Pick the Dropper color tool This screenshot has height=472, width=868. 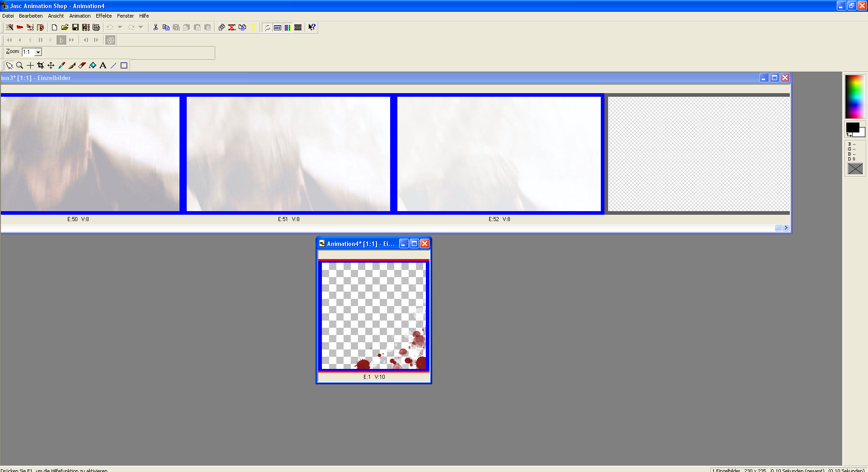(x=61, y=66)
